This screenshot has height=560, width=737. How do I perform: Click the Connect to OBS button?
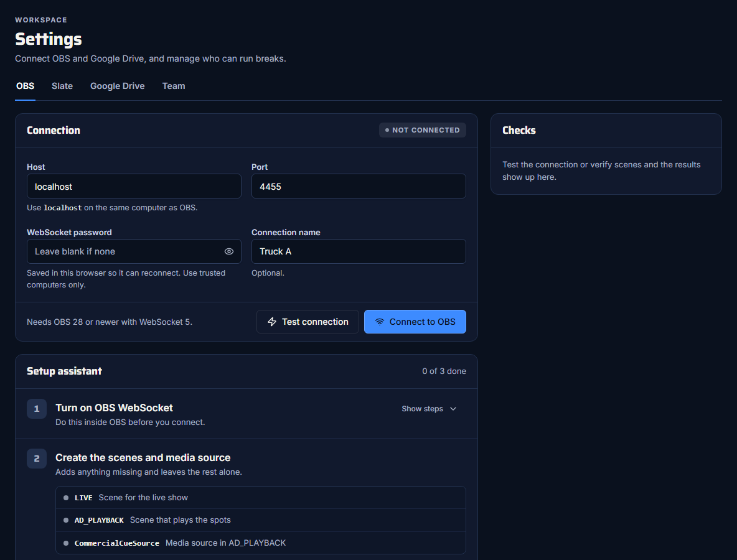415,322
